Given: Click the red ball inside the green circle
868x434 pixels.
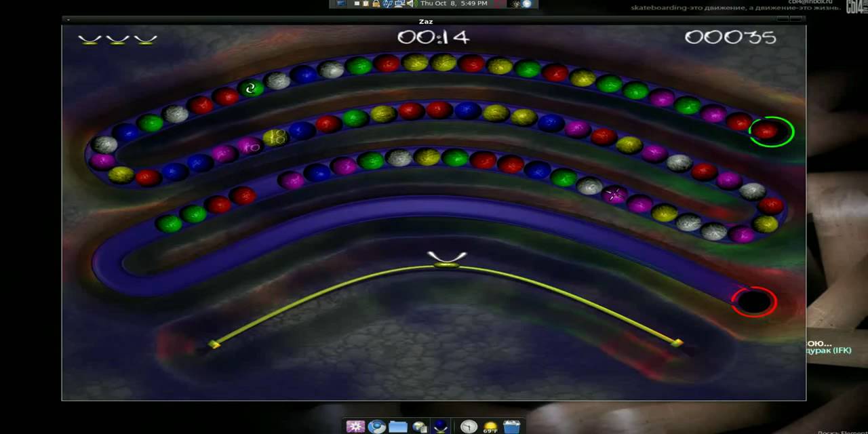Looking at the screenshot, I should click(766, 131).
